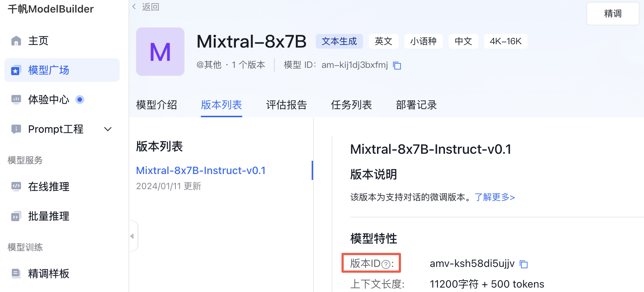Screen dimensions: 644x292
Task: Click the Mixtral–8x7B model title
Action: (251, 41)
